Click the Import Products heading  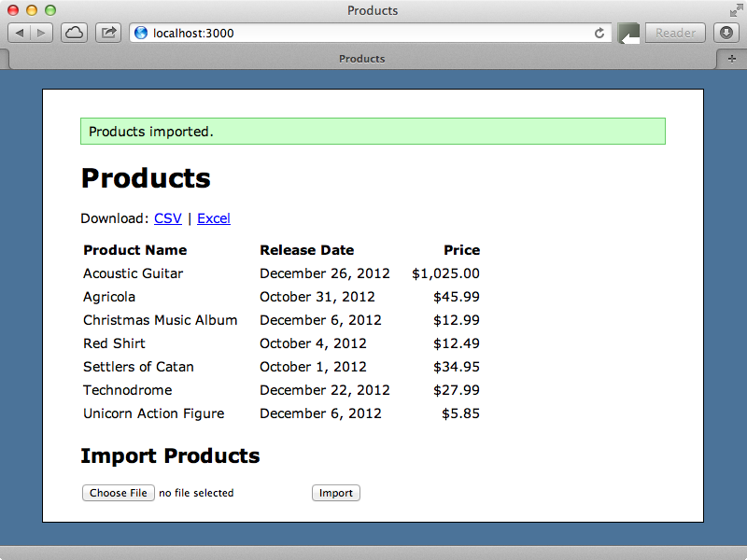tap(170, 455)
